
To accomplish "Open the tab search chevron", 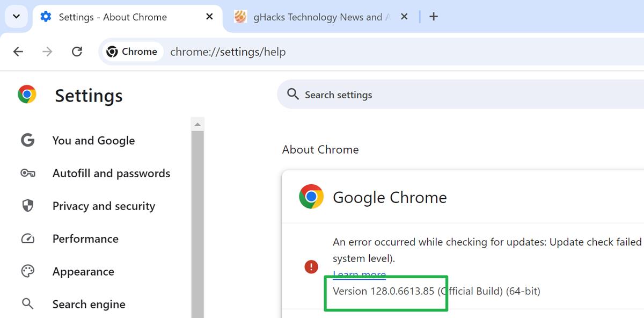I will pyautogui.click(x=16, y=17).
